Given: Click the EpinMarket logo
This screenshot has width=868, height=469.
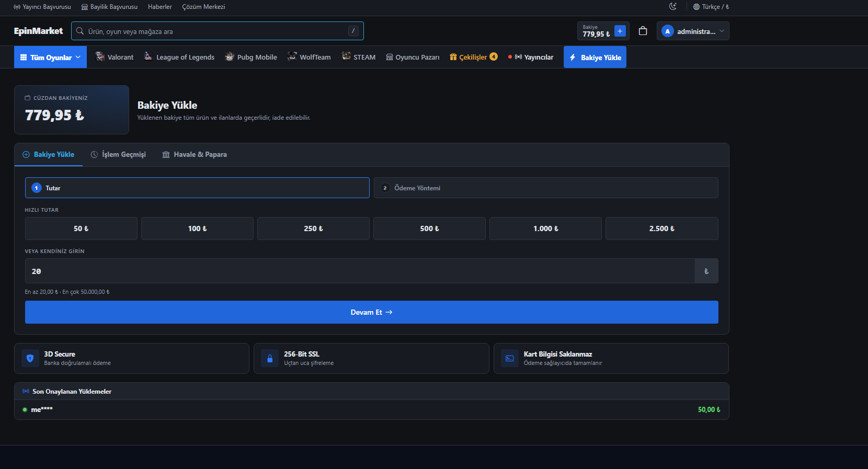Looking at the screenshot, I should point(38,31).
